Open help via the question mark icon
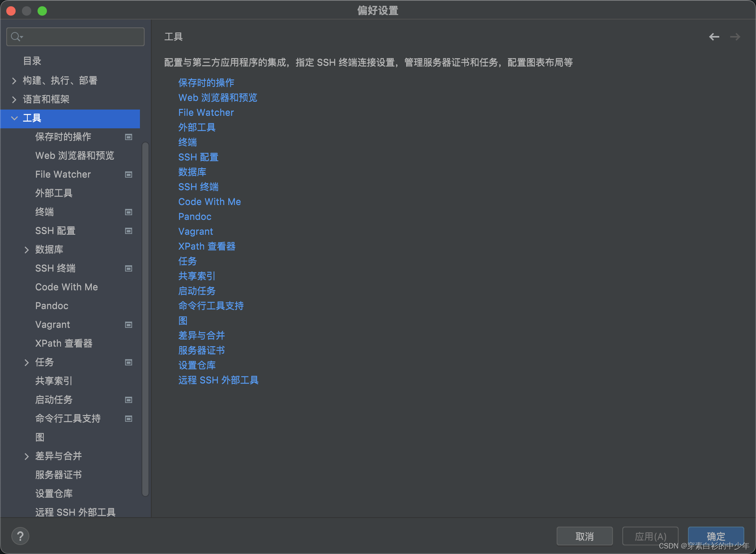This screenshot has width=756, height=554. coord(20,536)
